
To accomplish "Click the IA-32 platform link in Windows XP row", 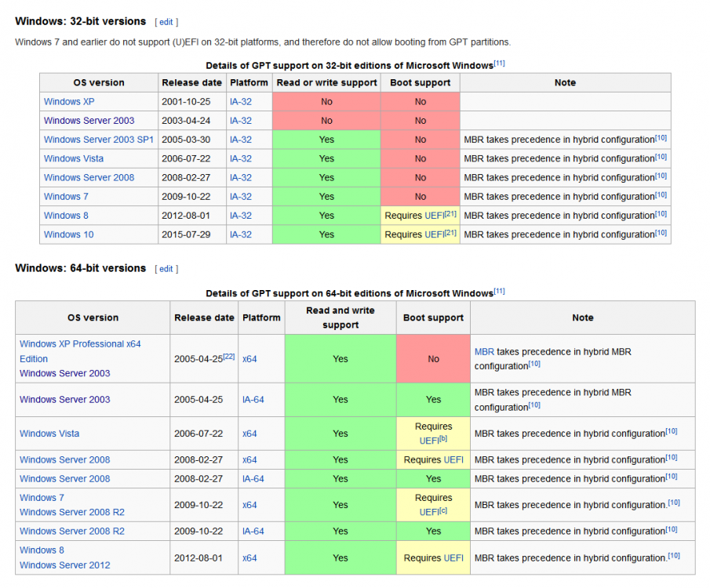I will tap(241, 102).
